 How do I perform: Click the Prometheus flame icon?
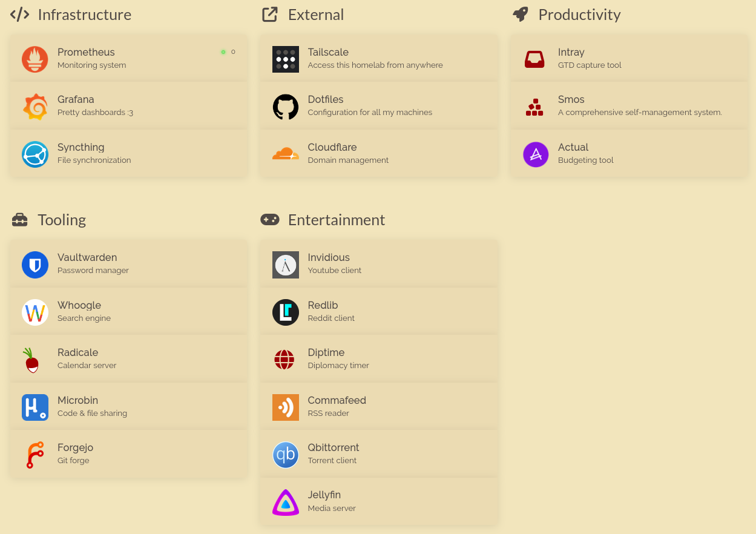click(x=35, y=59)
